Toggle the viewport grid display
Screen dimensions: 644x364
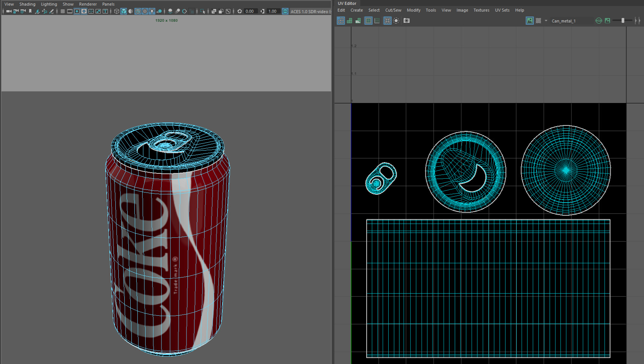pyautogui.click(x=63, y=11)
